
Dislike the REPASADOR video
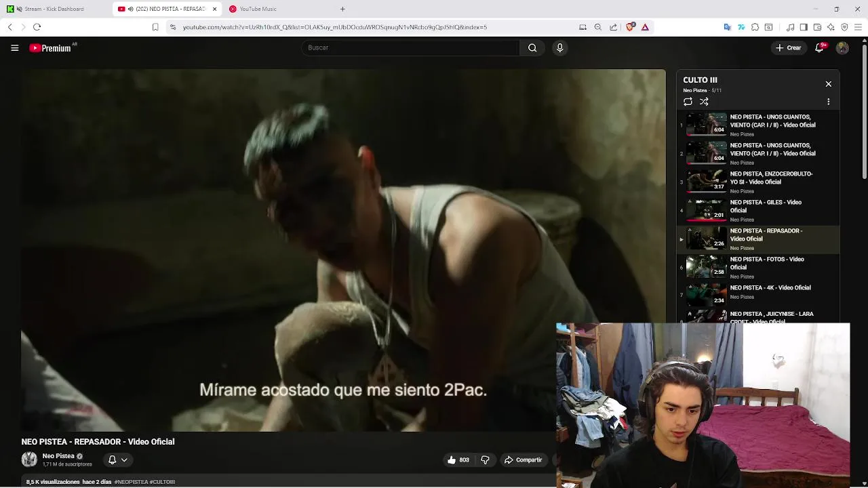click(485, 460)
